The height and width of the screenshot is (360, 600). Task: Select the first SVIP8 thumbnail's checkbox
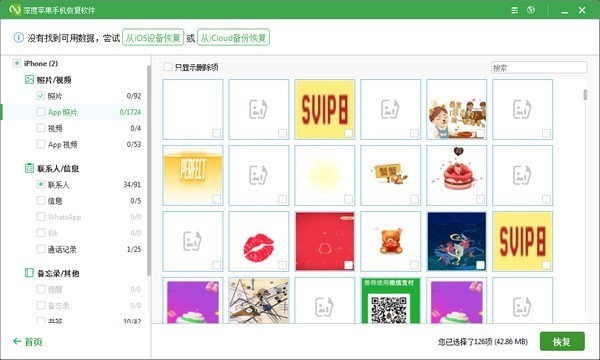click(348, 133)
